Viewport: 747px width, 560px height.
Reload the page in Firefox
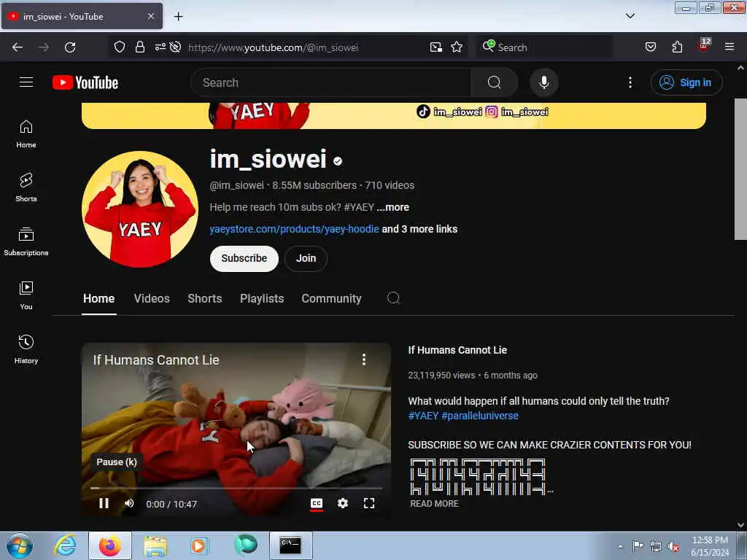(x=70, y=47)
